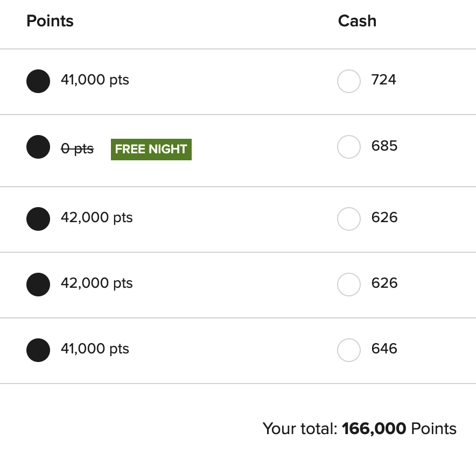Click the 646 cash amount label
The width and height of the screenshot is (476, 454).
coord(384,349)
